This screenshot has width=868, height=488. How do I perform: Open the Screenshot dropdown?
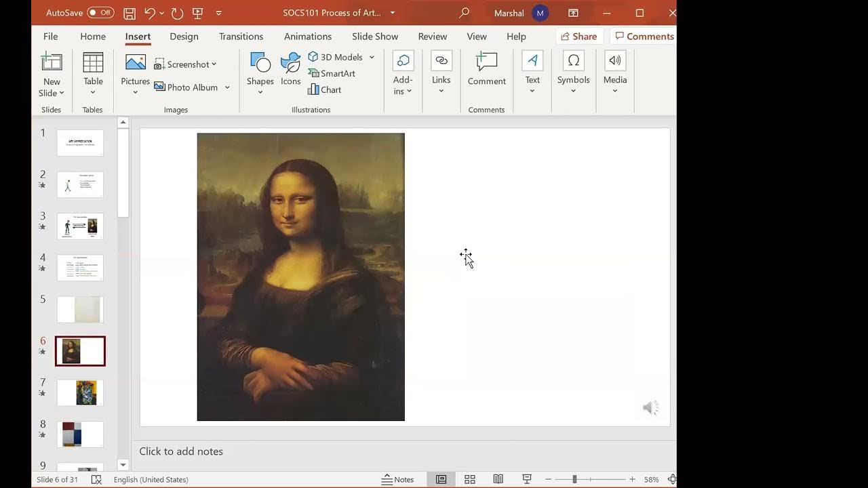[x=185, y=64]
